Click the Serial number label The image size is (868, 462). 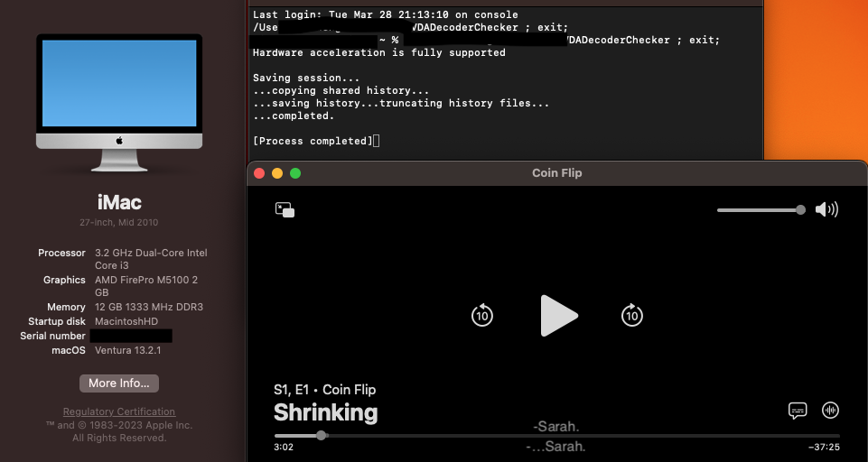coord(52,336)
